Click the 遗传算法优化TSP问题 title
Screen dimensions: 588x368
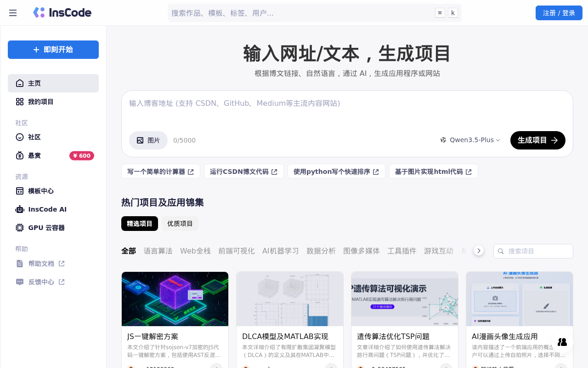tap(393, 336)
